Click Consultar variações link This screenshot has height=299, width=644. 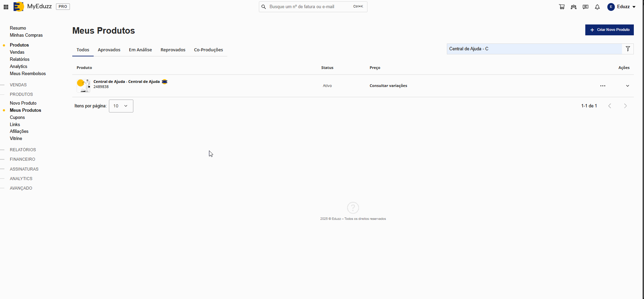click(388, 86)
